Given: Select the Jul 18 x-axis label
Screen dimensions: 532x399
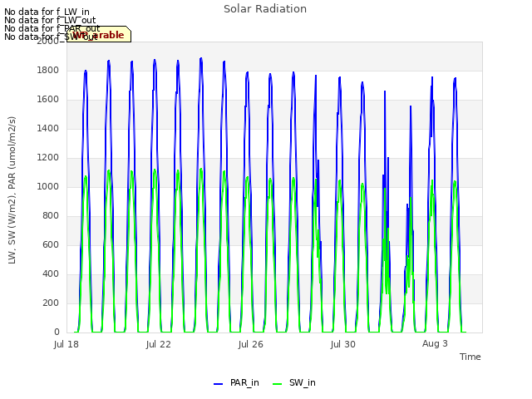Looking at the screenshot, I should (66, 344).
